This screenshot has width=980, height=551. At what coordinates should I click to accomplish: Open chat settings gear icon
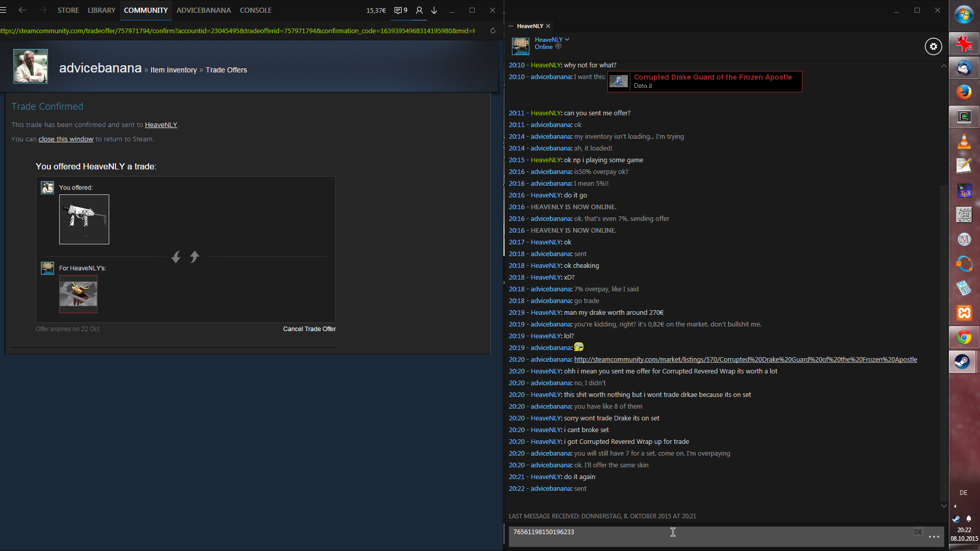[933, 46]
